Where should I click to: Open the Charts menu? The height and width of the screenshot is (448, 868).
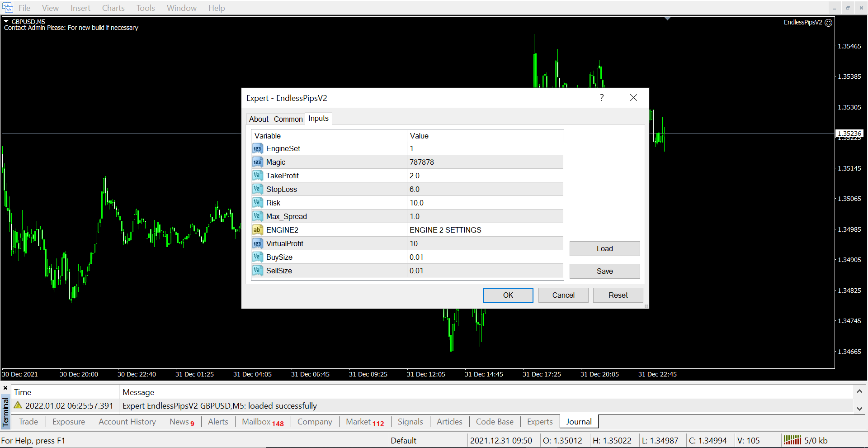pyautogui.click(x=113, y=8)
